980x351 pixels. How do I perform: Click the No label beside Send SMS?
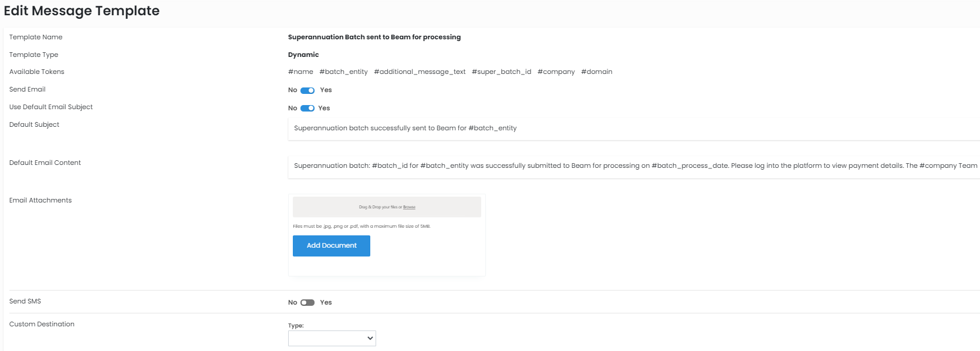292,303
